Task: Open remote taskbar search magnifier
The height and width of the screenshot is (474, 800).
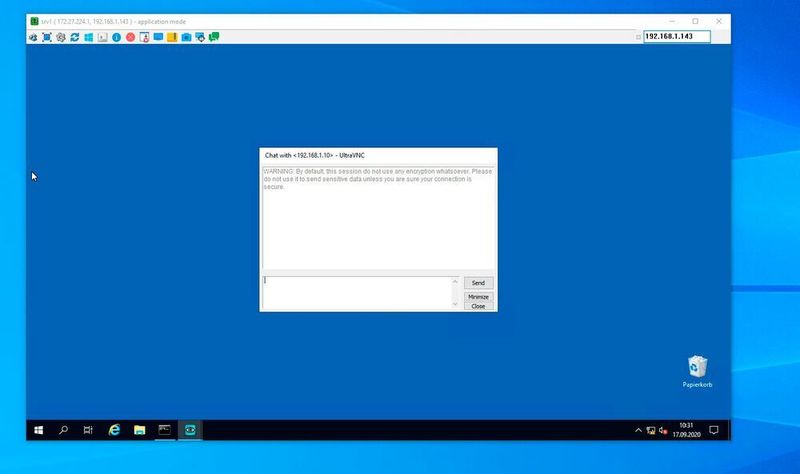Action: tap(63, 430)
